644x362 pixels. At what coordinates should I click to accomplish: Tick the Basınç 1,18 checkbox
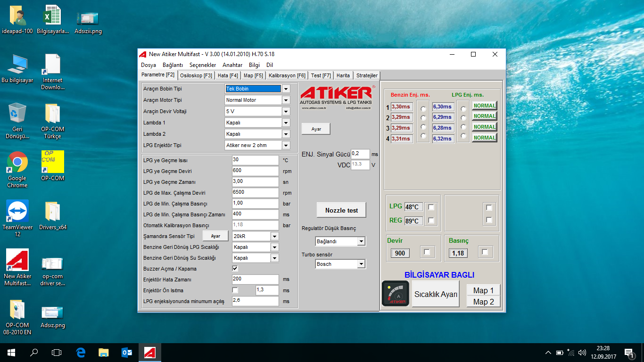point(485,252)
